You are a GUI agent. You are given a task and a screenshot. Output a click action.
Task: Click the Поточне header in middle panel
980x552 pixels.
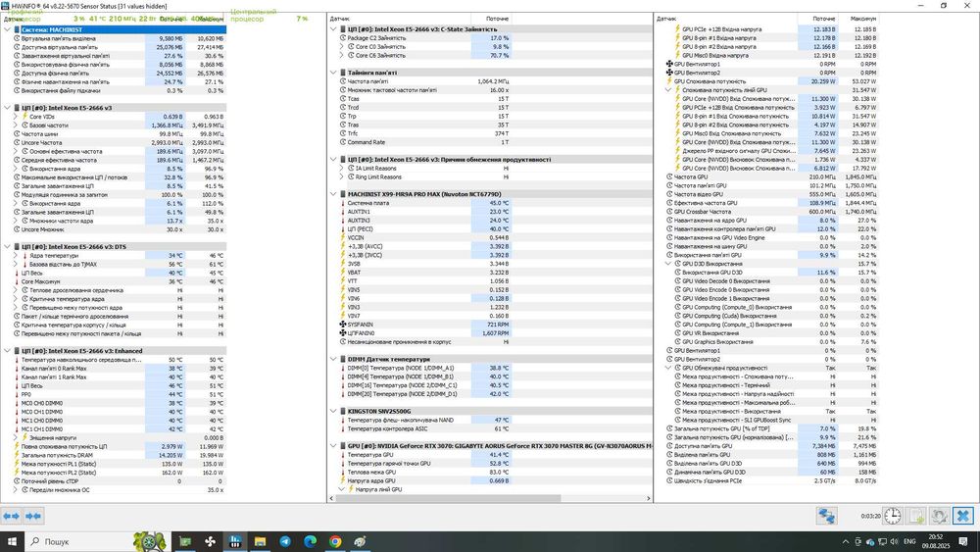coord(498,19)
